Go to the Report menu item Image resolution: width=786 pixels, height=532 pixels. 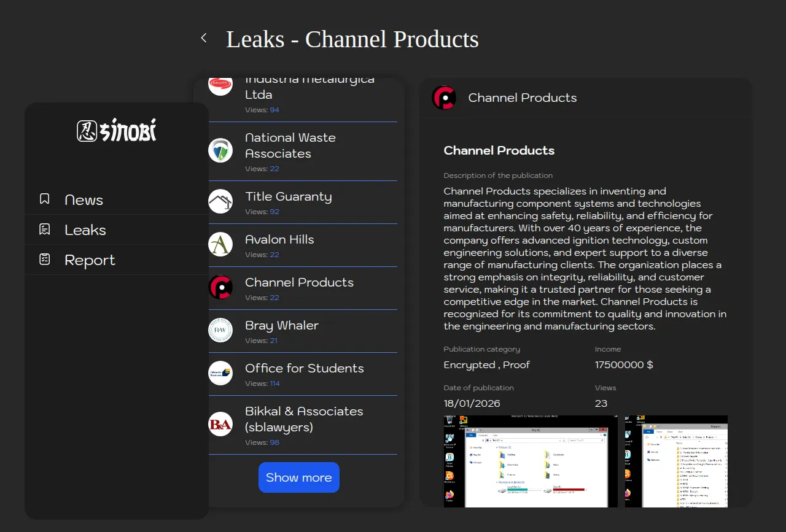(90, 260)
